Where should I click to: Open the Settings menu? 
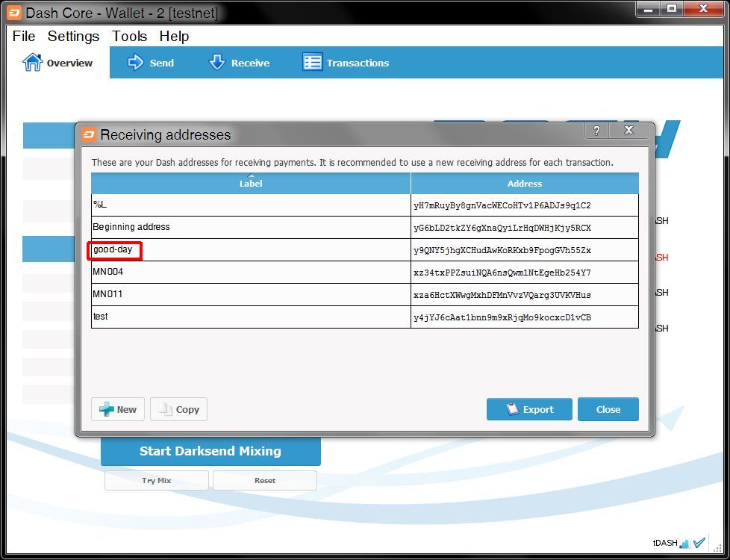click(x=74, y=36)
